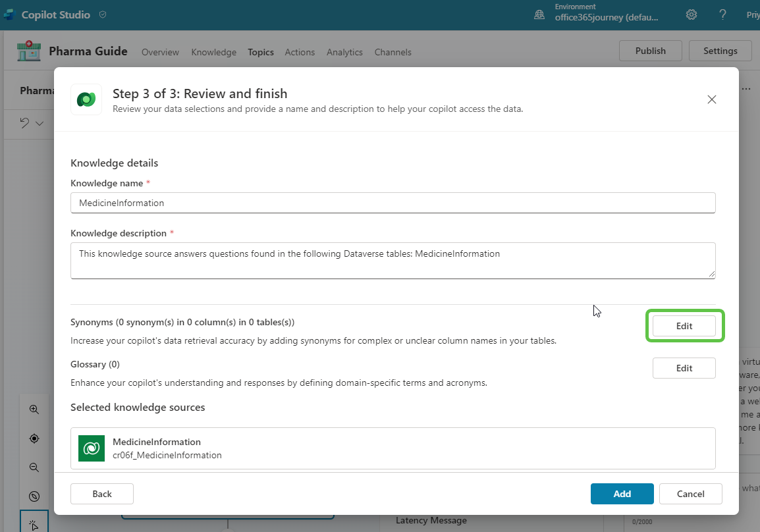Click Edit button for Glossary

tap(684, 368)
